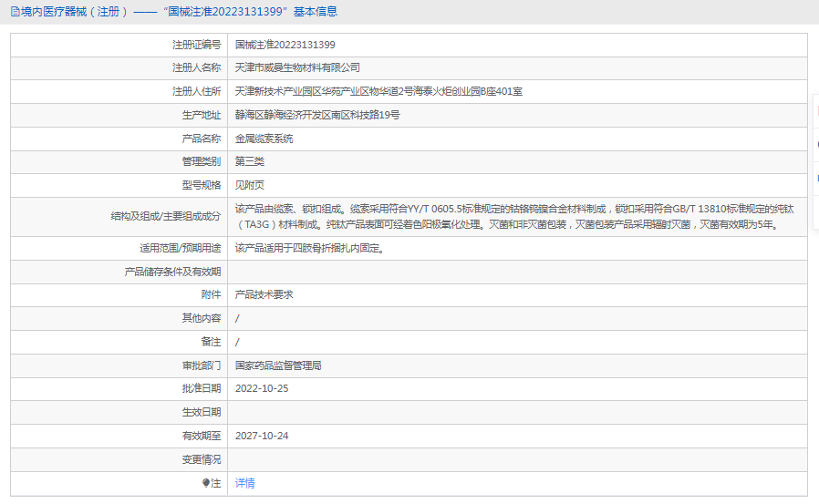The height and width of the screenshot is (504, 819).
Task: Select intended use text 该产品适用于四肢骨折捆扎内固定
Action: click(x=310, y=248)
